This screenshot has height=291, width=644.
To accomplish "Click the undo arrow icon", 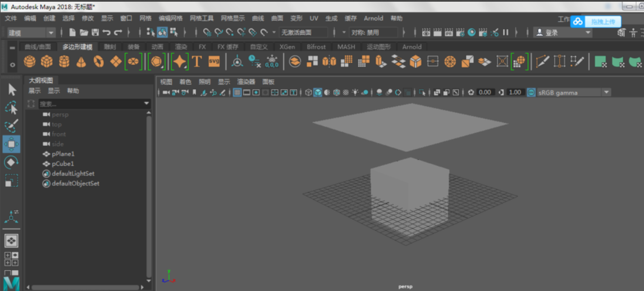I will 106,33.
